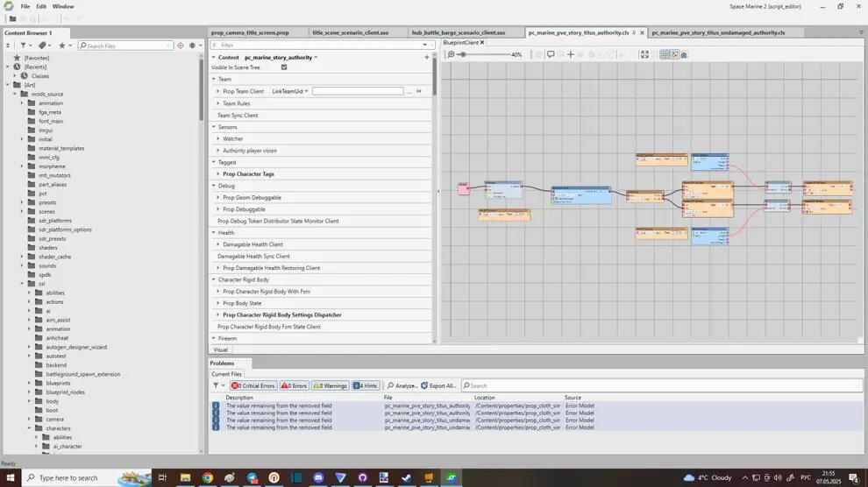Image resolution: width=868 pixels, height=487 pixels.
Task: Toggle the 4 Hints filter
Action: 366,385
